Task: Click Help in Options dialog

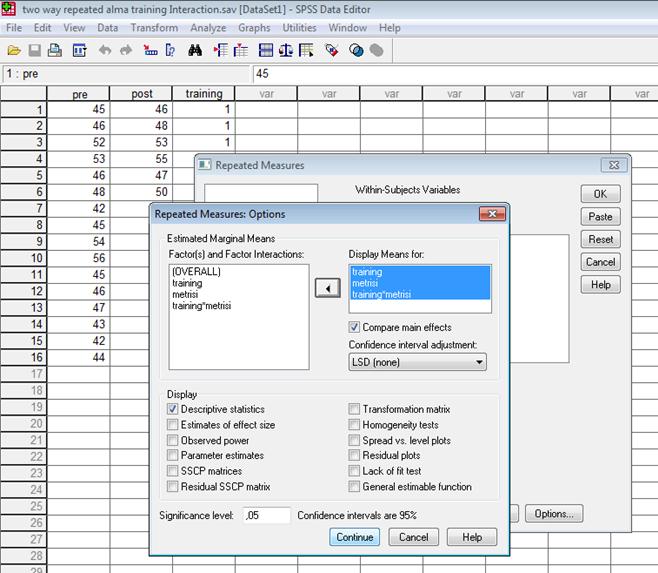Action: 472,537
